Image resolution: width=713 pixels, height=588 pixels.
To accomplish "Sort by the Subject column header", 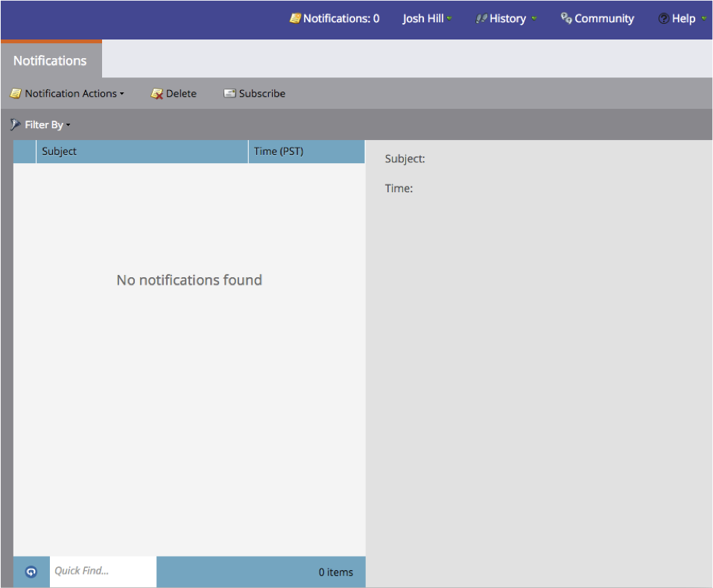I will [142, 151].
